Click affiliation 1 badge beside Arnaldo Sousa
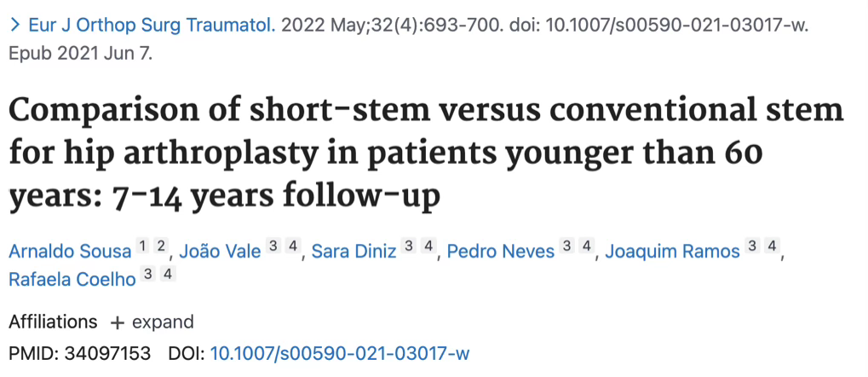868x377 pixels. tap(142, 246)
